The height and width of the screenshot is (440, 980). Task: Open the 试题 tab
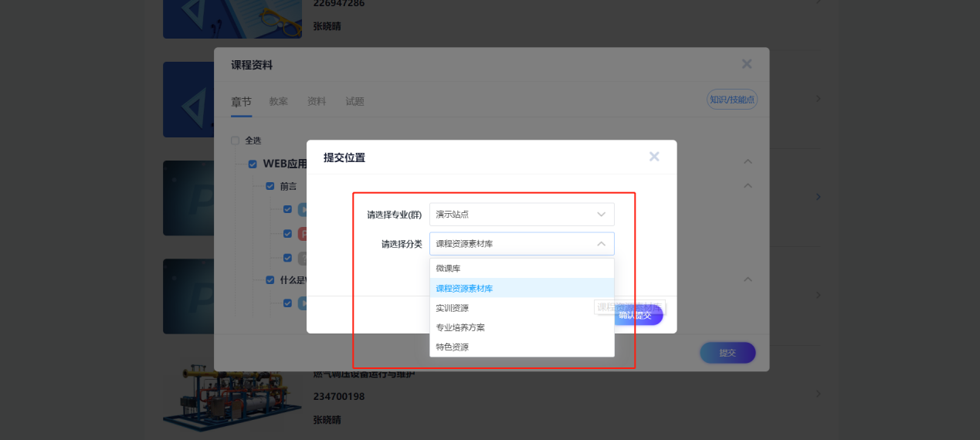click(354, 101)
